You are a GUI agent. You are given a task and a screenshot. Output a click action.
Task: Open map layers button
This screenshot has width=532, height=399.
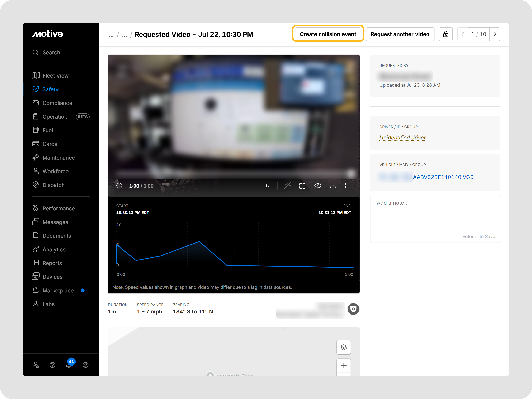click(x=344, y=347)
